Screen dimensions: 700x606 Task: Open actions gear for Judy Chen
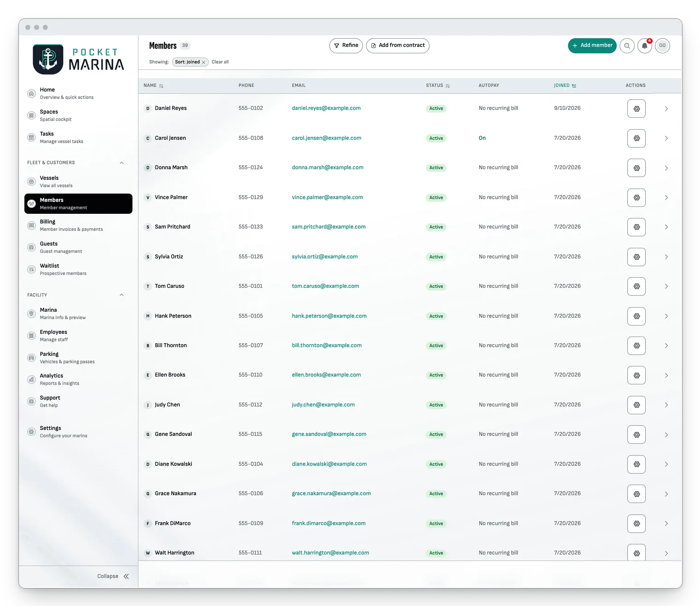coord(637,405)
